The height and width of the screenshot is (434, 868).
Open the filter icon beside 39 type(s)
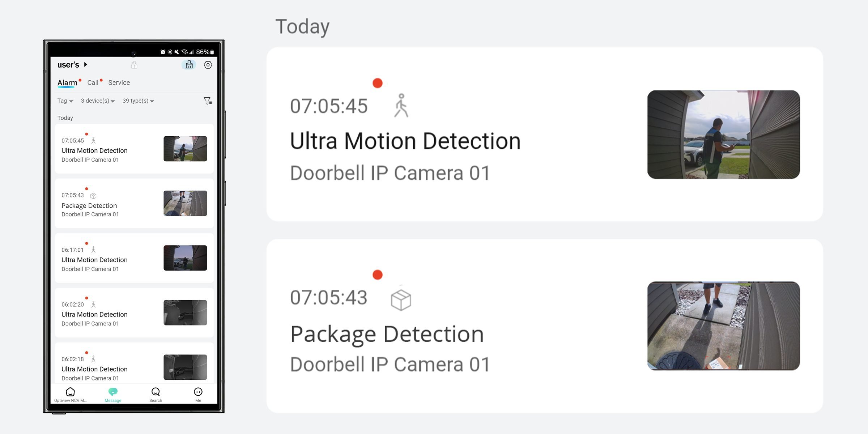click(207, 101)
